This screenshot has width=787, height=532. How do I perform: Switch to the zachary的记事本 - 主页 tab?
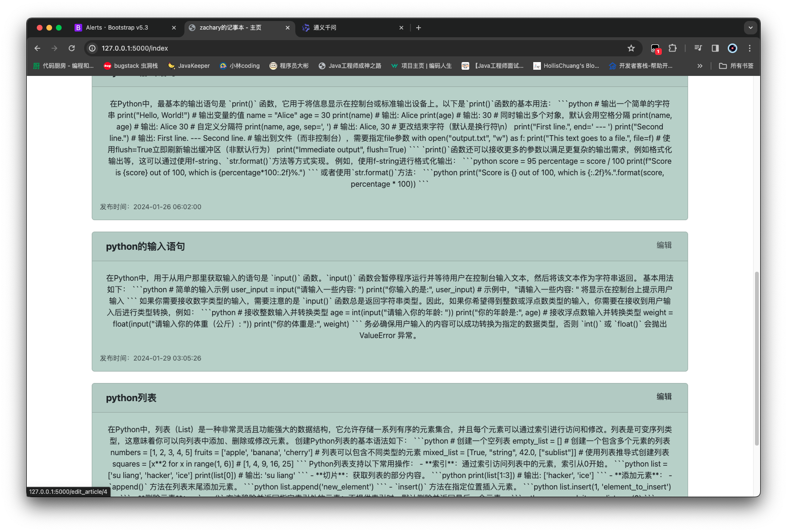[x=239, y=28]
